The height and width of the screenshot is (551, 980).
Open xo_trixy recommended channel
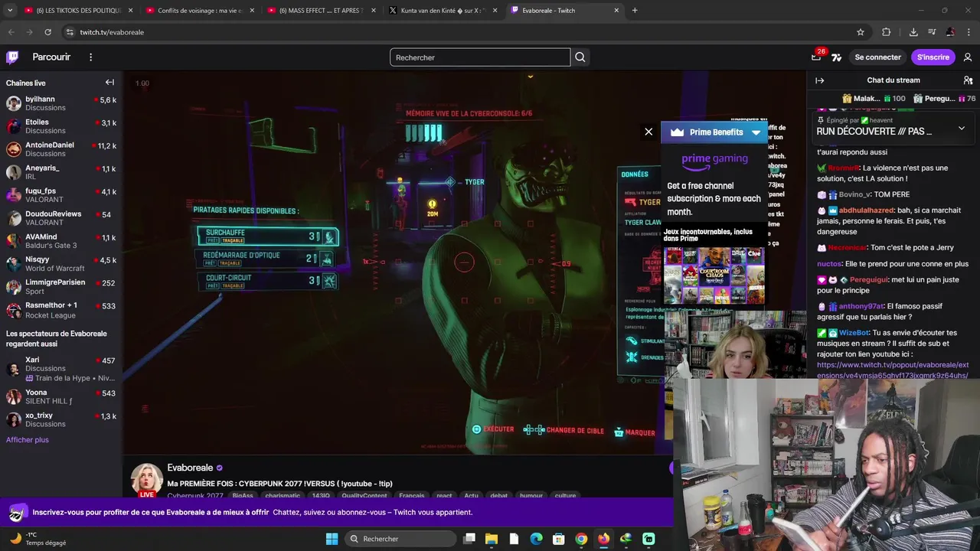click(61, 419)
